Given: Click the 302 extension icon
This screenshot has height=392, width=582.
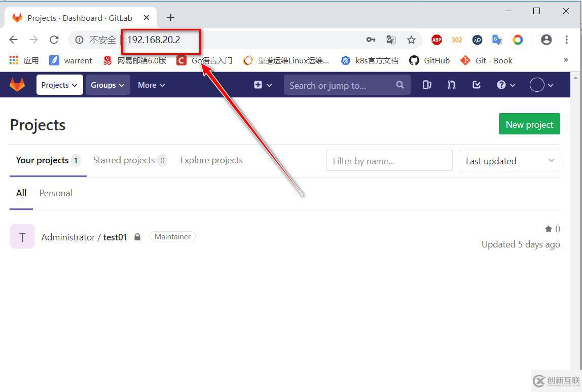Looking at the screenshot, I should click(x=457, y=40).
